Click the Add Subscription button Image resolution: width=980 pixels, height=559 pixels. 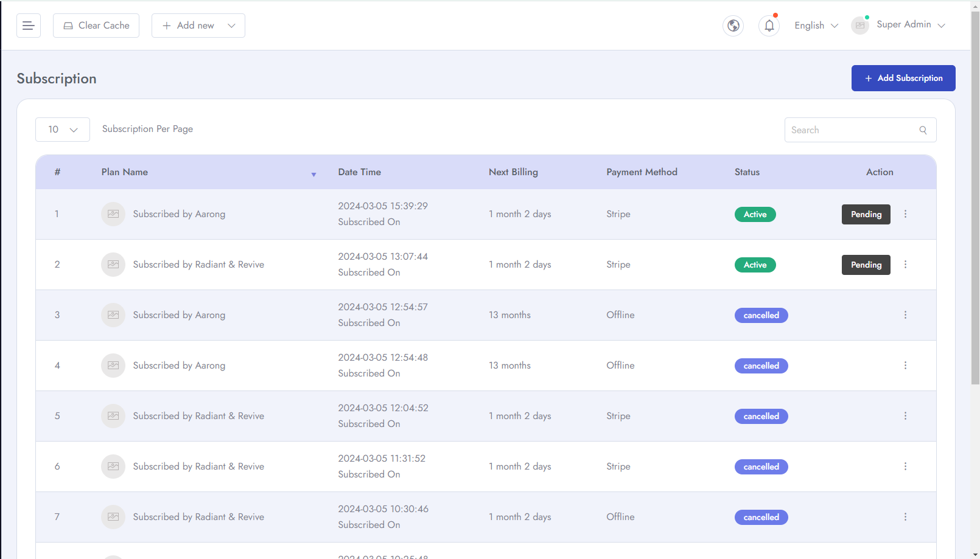coord(903,78)
